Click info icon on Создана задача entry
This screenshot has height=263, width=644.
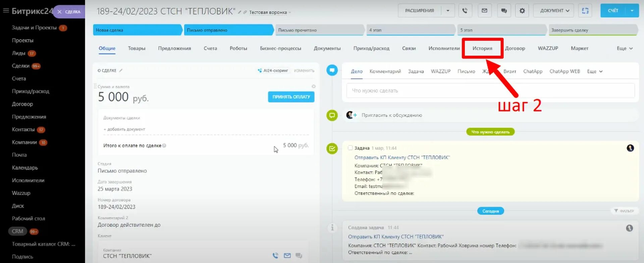pyautogui.click(x=332, y=228)
